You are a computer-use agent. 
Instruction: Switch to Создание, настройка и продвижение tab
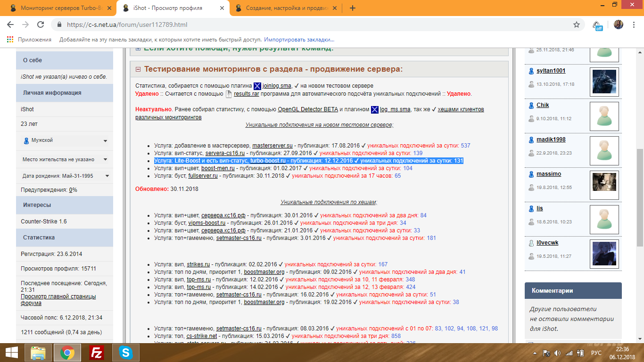point(286,8)
